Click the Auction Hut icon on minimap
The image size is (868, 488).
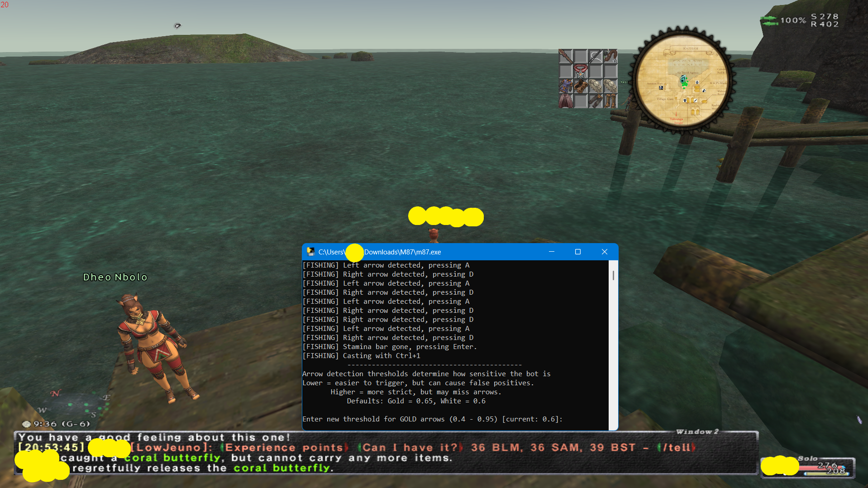[x=661, y=88]
